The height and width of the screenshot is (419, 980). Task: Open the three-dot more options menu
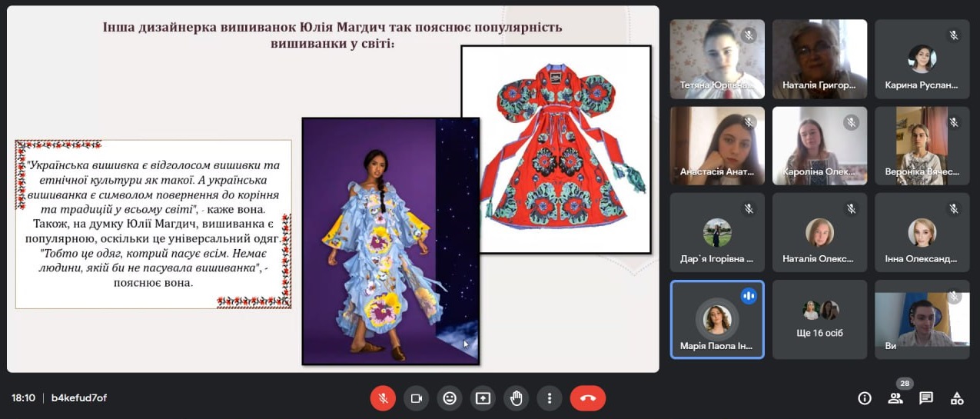point(550,398)
